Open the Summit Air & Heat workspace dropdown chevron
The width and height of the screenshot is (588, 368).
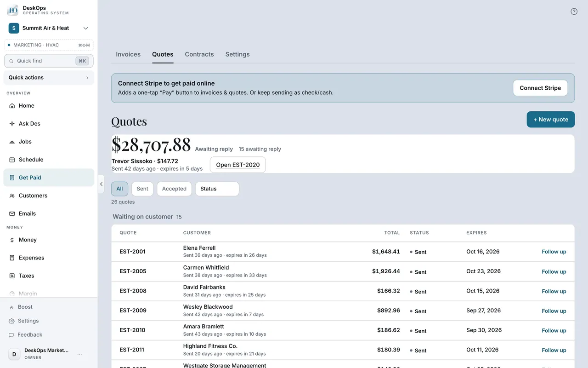coord(85,28)
